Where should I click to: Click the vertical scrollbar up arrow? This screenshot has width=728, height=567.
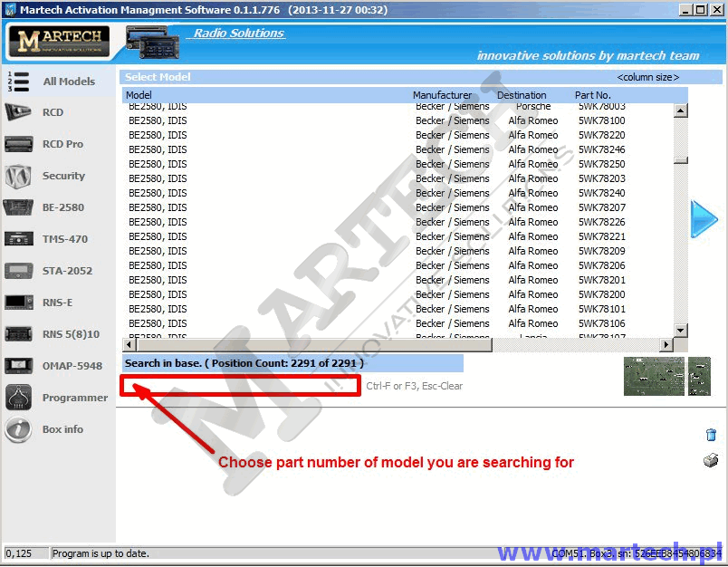tap(681, 111)
